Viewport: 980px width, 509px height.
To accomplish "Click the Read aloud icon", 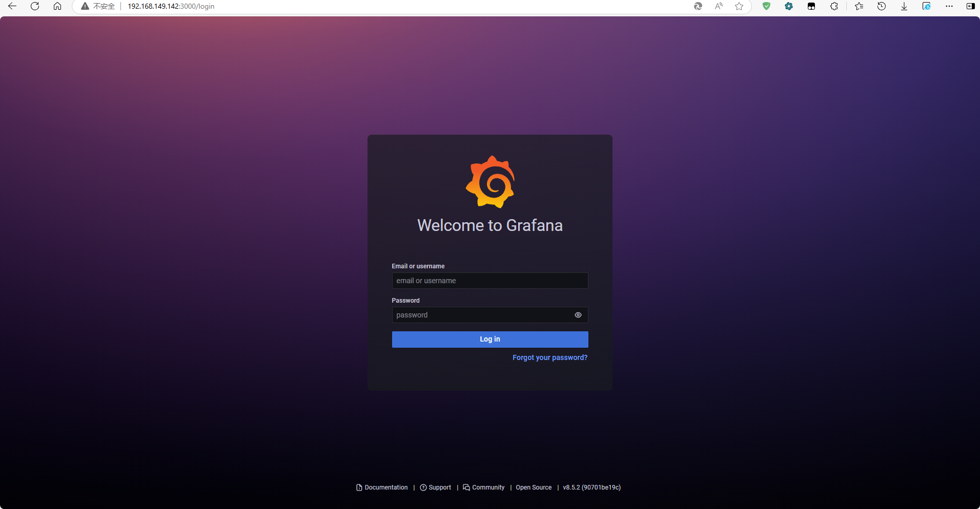I will [x=719, y=6].
